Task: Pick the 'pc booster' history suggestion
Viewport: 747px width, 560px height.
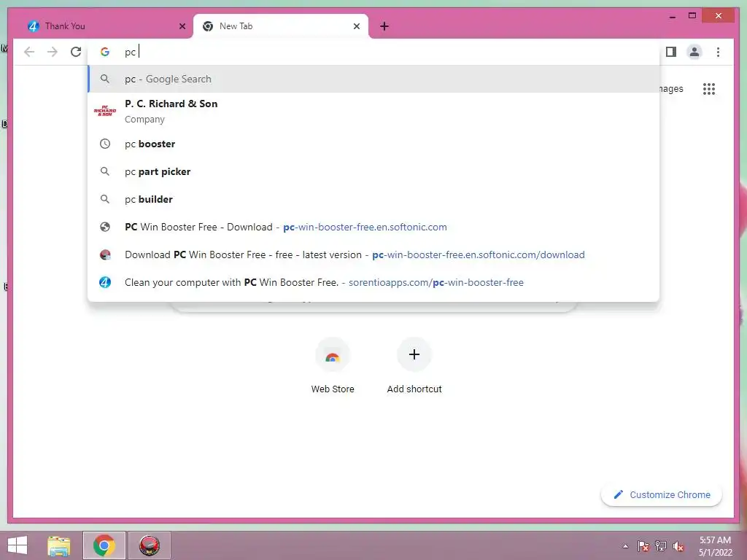Action: pos(373,144)
